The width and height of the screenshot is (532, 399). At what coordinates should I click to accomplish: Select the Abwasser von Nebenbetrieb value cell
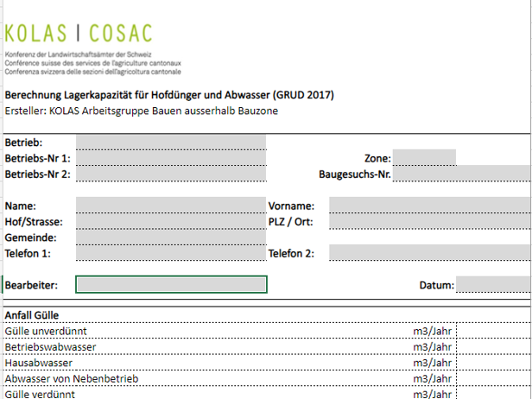(x=492, y=378)
